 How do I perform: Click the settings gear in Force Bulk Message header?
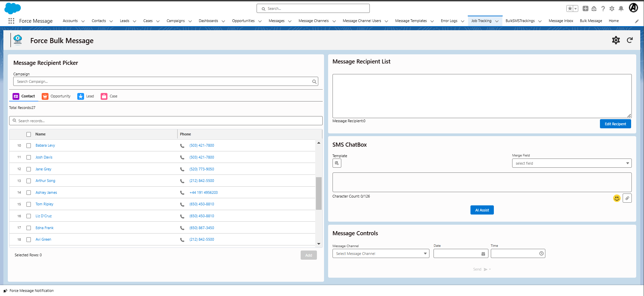616,40
